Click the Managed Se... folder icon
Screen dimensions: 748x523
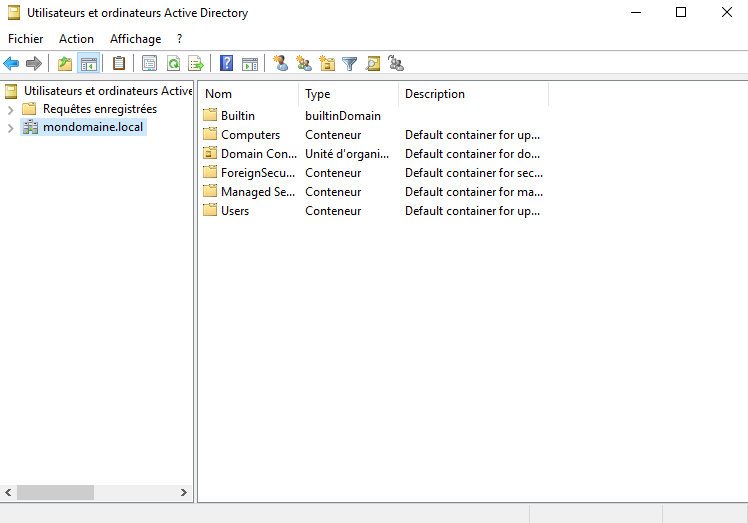point(210,191)
